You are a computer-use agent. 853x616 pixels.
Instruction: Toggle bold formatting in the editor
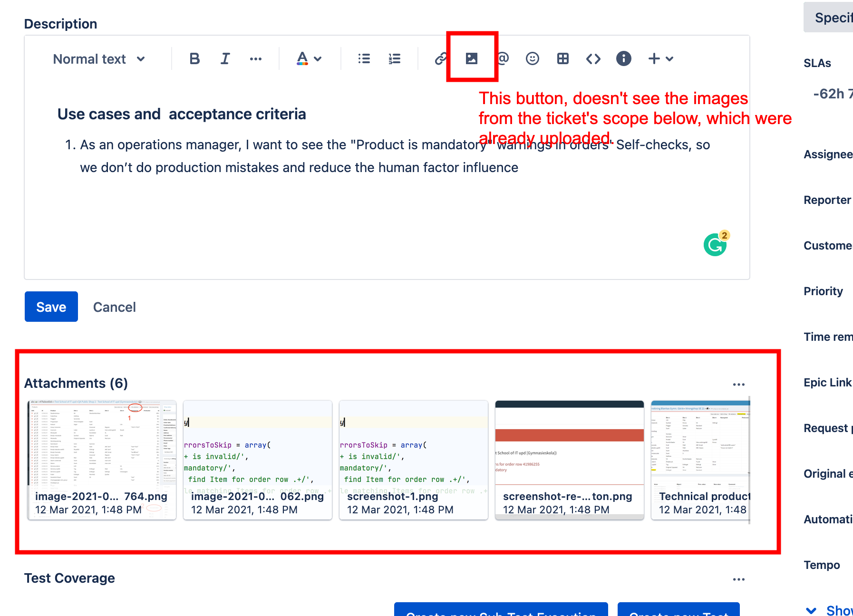pos(194,59)
